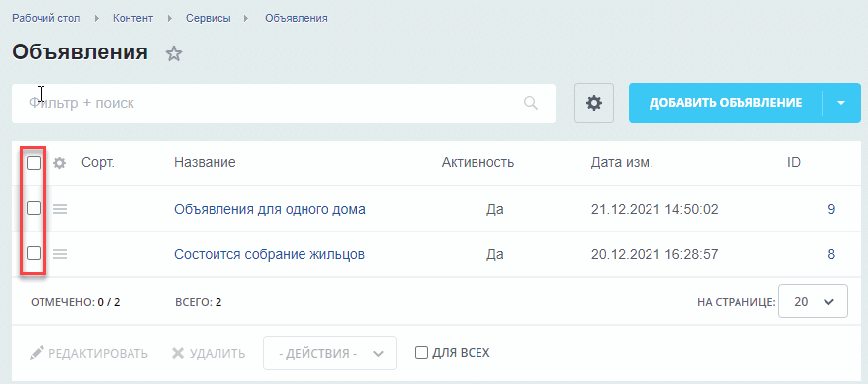Image resolution: width=868 pixels, height=384 pixels.
Task: Check the Состоится собрание жильцов row
Action: (x=34, y=253)
